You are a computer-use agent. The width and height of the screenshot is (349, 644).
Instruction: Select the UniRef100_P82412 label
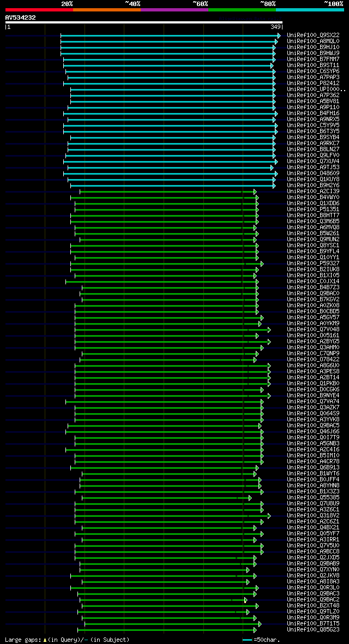coord(313,84)
